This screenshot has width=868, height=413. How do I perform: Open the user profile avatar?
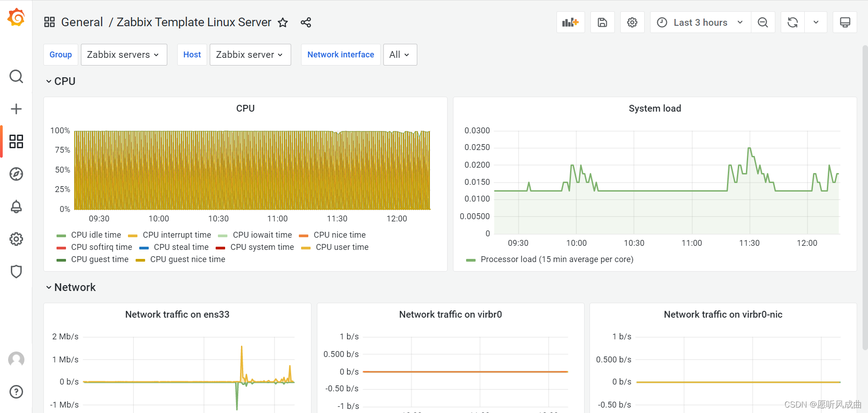tap(16, 359)
